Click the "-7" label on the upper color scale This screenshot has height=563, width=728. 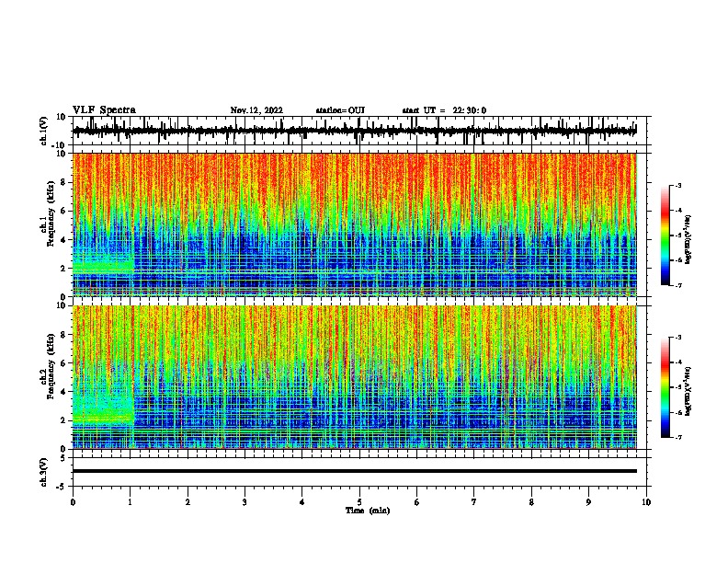click(x=678, y=285)
